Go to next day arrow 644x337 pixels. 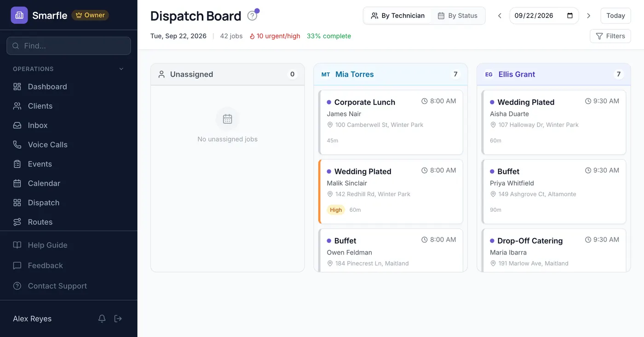coord(588,16)
